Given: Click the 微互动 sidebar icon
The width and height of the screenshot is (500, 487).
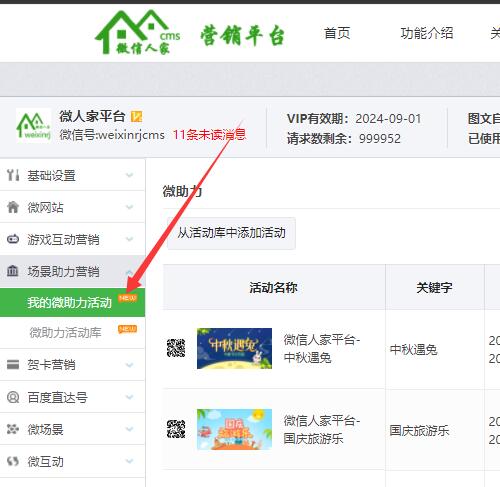Looking at the screenshot, I should tap(13, 461).
